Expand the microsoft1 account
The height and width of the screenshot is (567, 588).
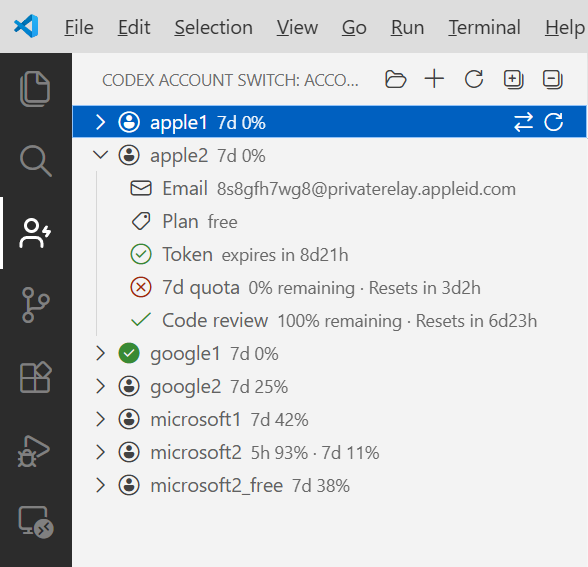tap(100, 419)
